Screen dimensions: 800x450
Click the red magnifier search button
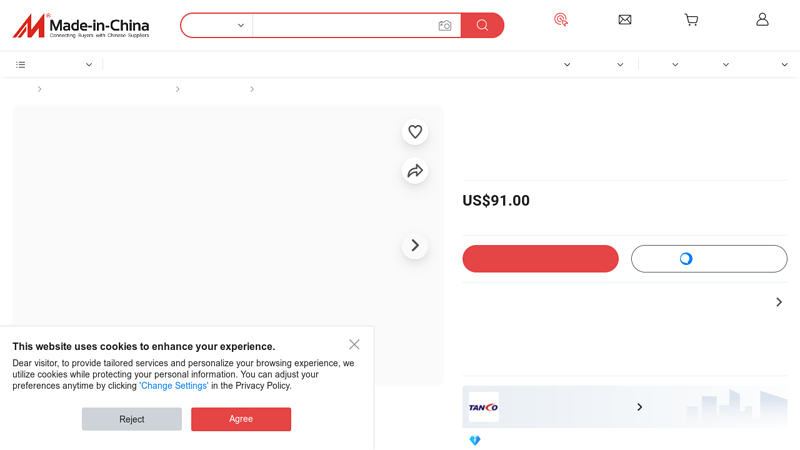(x=482, y=26)
